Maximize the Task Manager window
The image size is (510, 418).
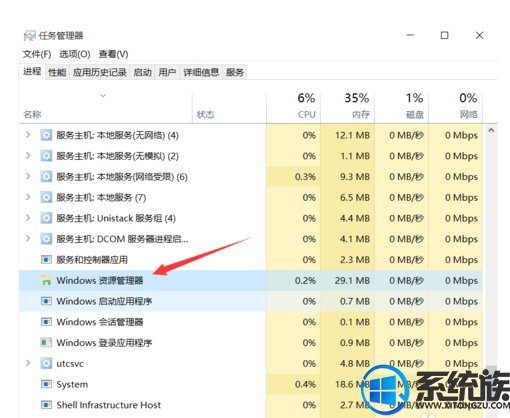pyautogui.click(x=444, y=35)
